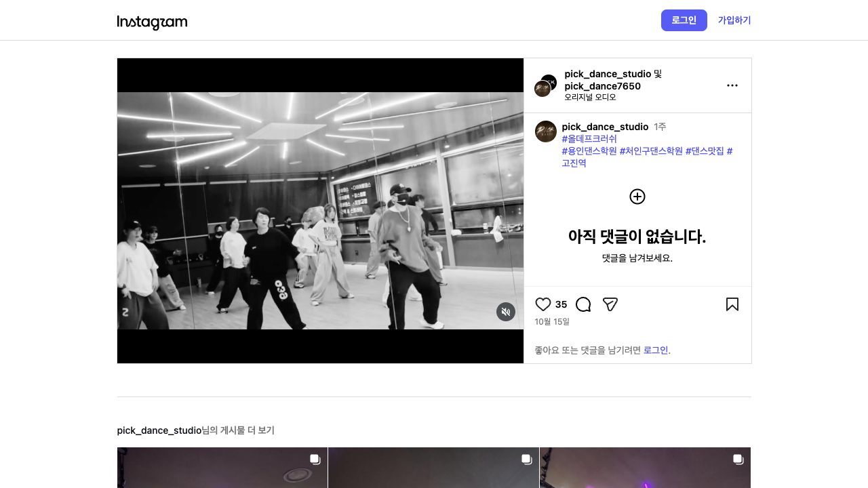Click the comment bubble icon
868x488 pixels.
(583, 304)
